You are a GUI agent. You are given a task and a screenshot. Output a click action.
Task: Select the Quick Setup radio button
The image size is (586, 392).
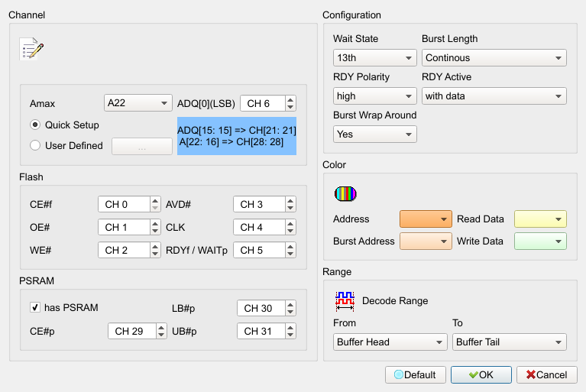pyautogui.click(x=35, y=125)
